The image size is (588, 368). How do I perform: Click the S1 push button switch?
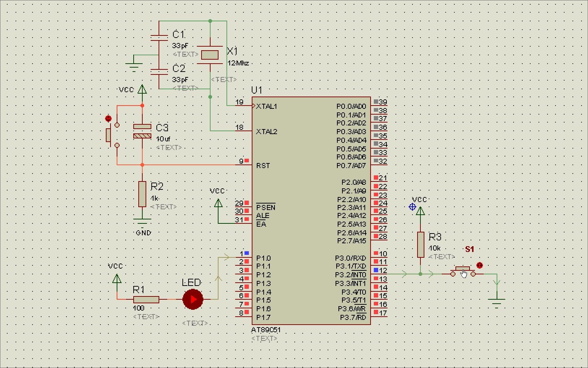click(x=463, y=271)
